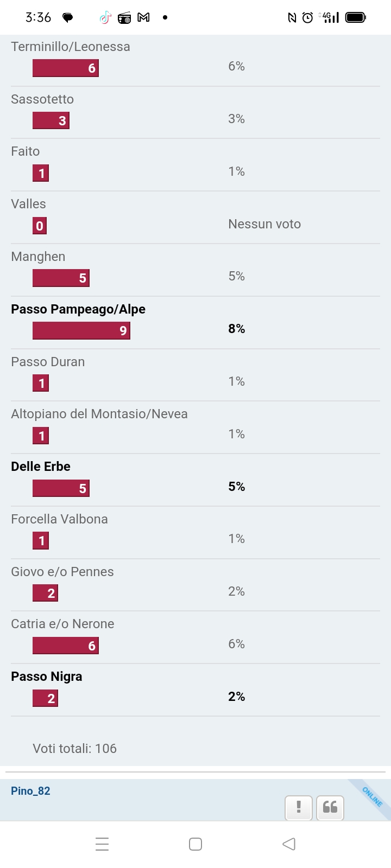This screenshot has width=391, height=868.
Task: Select the Passo Nigra poll option
Action: (x=47, y=676)
